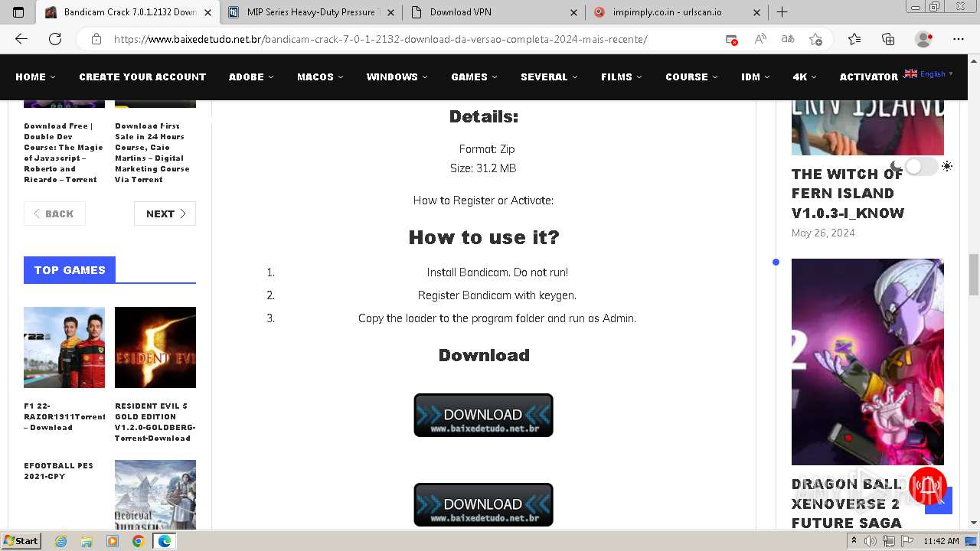
Task: Close the impimply.co.in urlscan.io tab
Action: coord(756,12)
